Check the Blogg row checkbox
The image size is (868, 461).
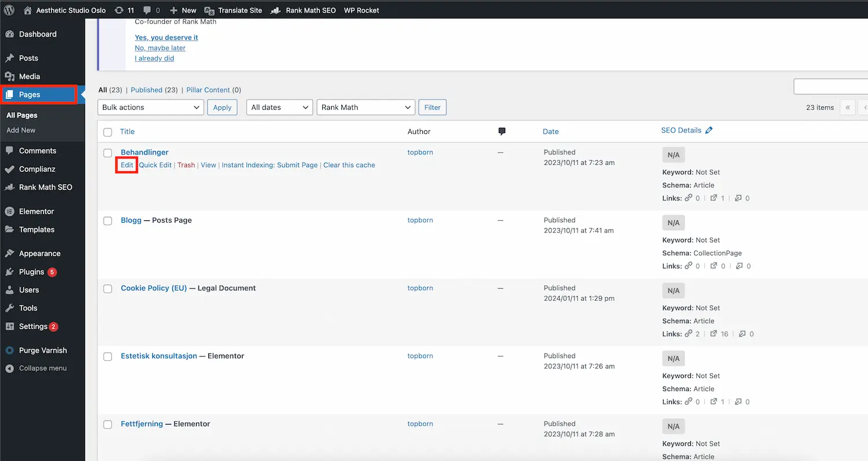point(108,220)
